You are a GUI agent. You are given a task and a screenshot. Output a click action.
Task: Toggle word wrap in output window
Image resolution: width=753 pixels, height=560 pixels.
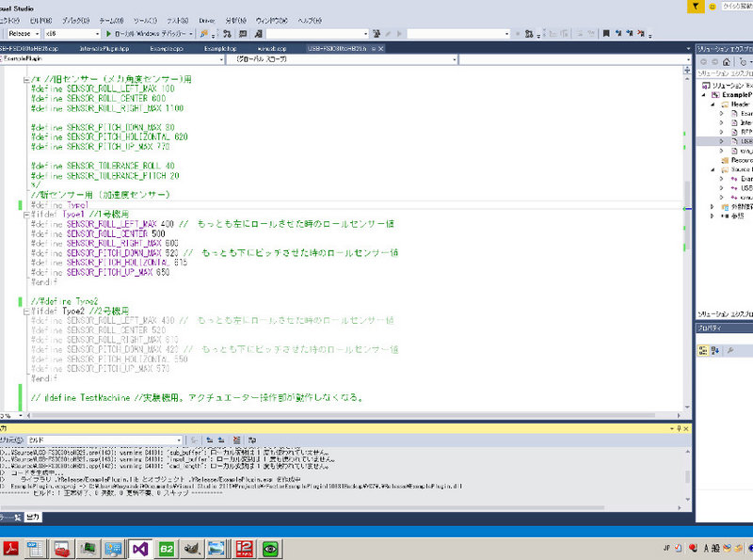[252, 440]
